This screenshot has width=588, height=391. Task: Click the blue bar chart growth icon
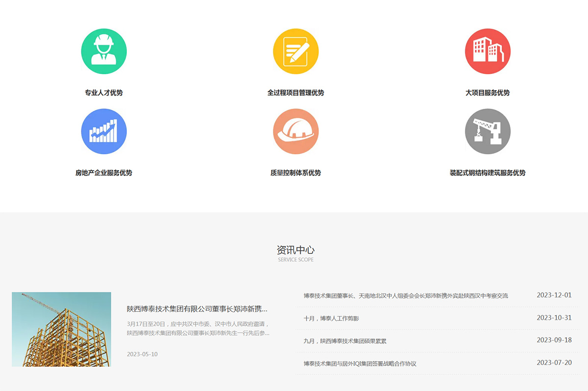point(104,131)
